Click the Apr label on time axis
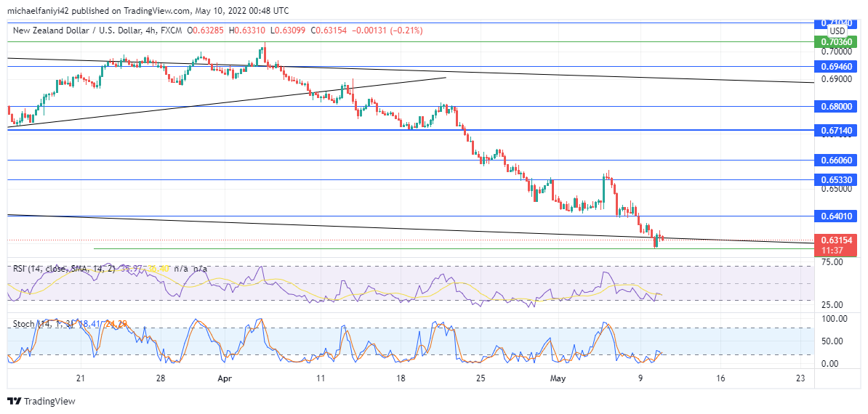Image resolution: width=868 pixels, height=414 pixels. 226,378
